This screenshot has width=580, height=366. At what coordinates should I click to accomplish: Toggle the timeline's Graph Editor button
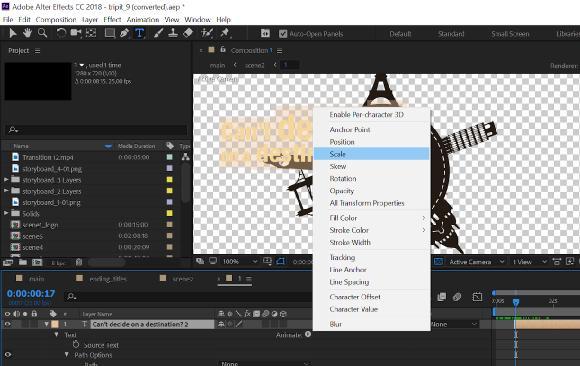click(x=477, y=297)
